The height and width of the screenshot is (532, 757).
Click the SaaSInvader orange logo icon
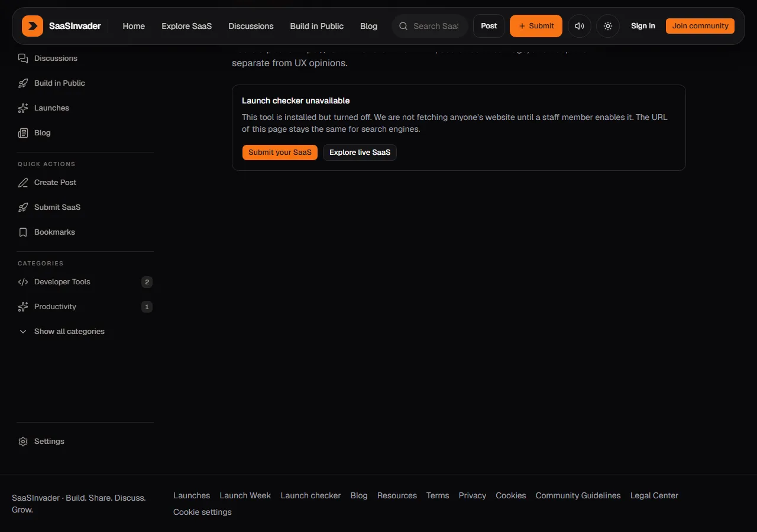(33, 26)
